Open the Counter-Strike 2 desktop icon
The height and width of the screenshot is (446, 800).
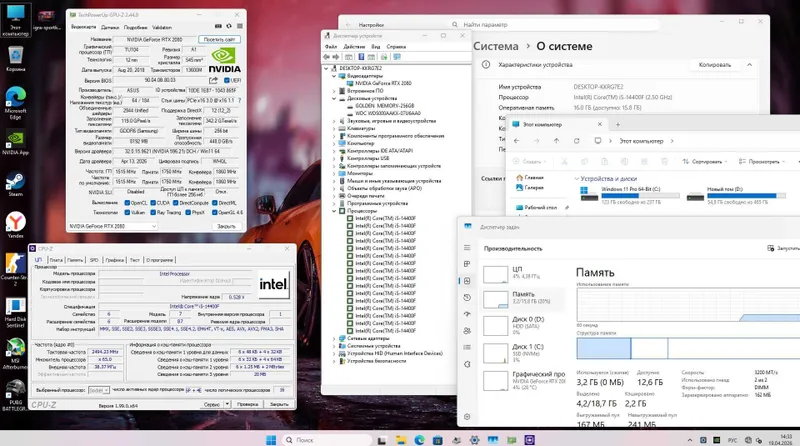[15, 270]
